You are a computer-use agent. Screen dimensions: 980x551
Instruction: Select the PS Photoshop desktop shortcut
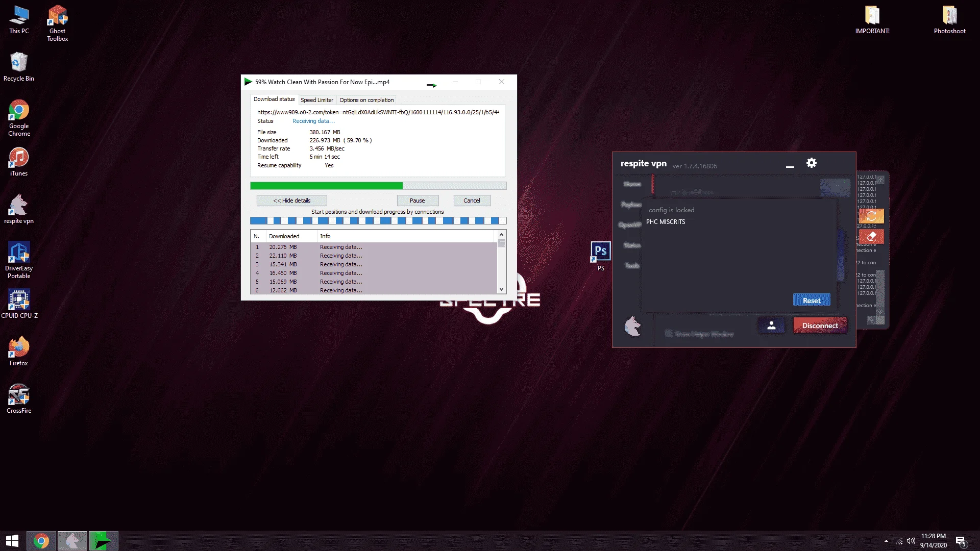coord(601,256)
